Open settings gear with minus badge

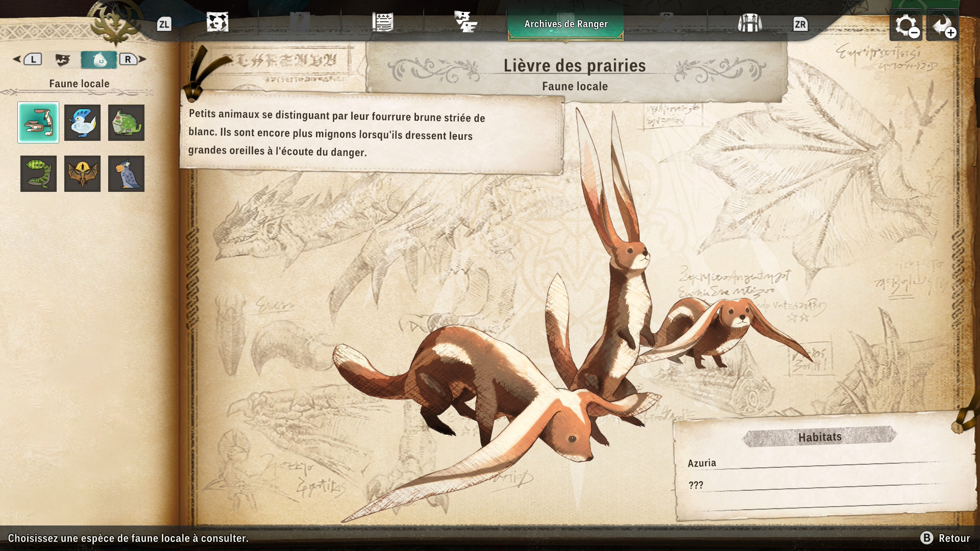[x=906, y=26]
